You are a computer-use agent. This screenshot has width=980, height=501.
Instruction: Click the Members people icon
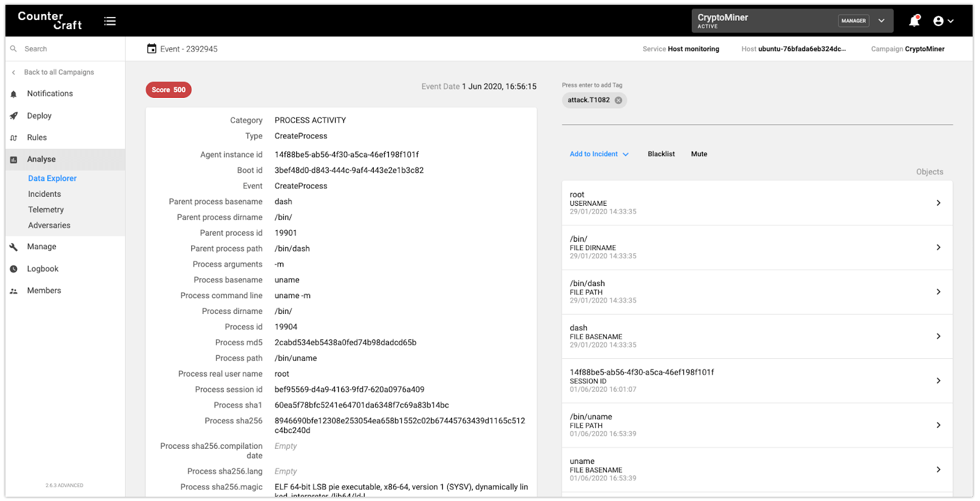pyautogui.click(x=13, y=291)
